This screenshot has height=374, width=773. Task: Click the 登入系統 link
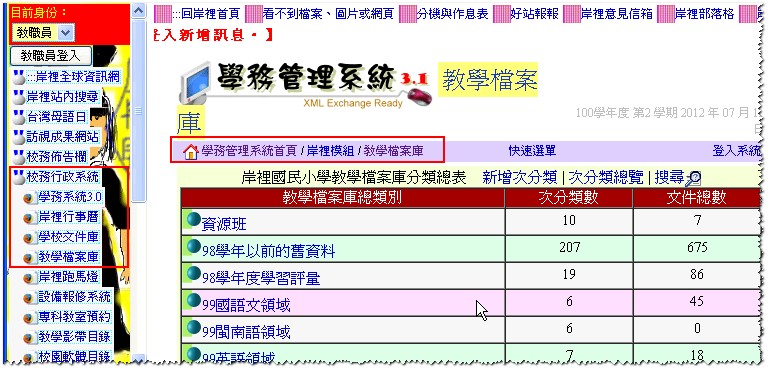pos(737,151)
